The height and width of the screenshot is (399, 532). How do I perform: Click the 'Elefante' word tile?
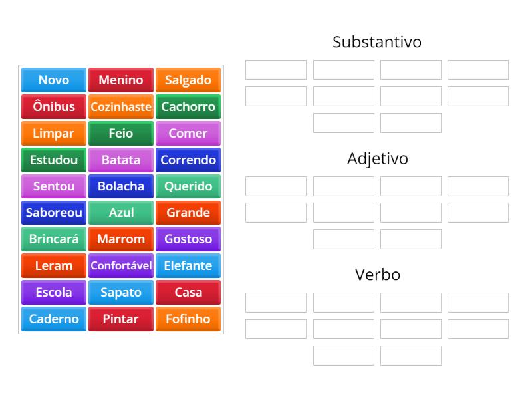[188, 265]
